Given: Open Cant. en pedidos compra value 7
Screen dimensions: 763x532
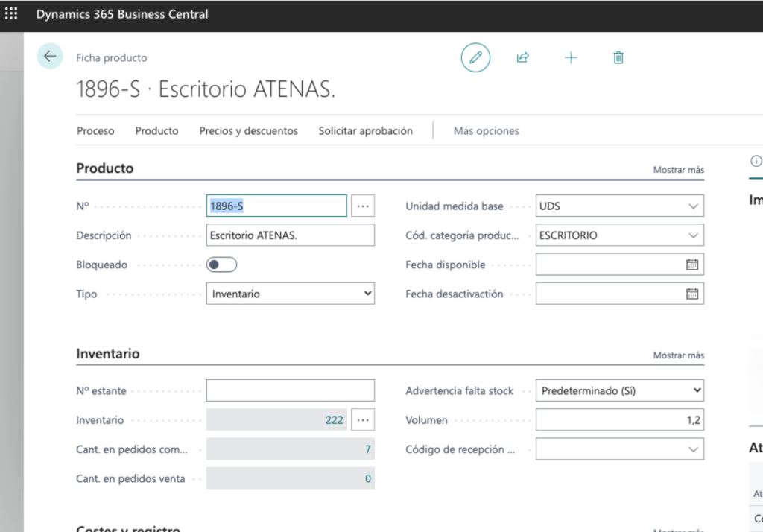Looking at the screenshot, I should [x=368, y=449].
